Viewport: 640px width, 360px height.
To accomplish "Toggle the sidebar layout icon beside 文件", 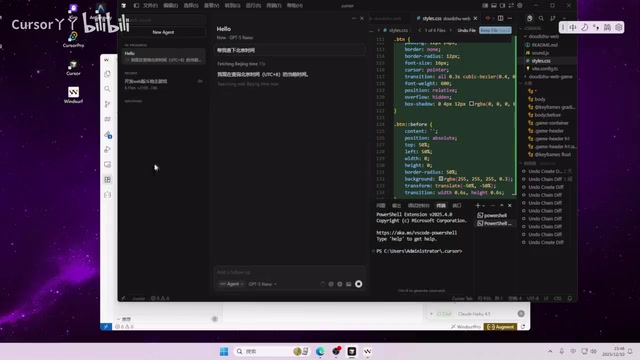I will 136,6.
